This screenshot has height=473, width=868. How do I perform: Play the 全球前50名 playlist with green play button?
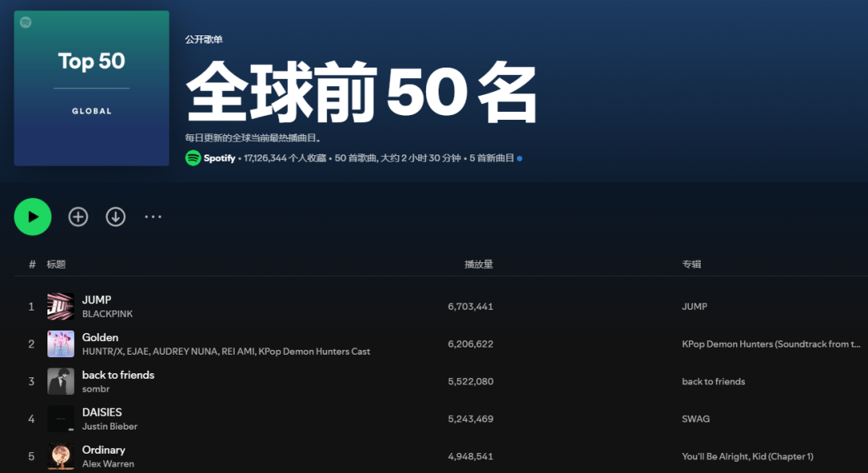point(32,216)
